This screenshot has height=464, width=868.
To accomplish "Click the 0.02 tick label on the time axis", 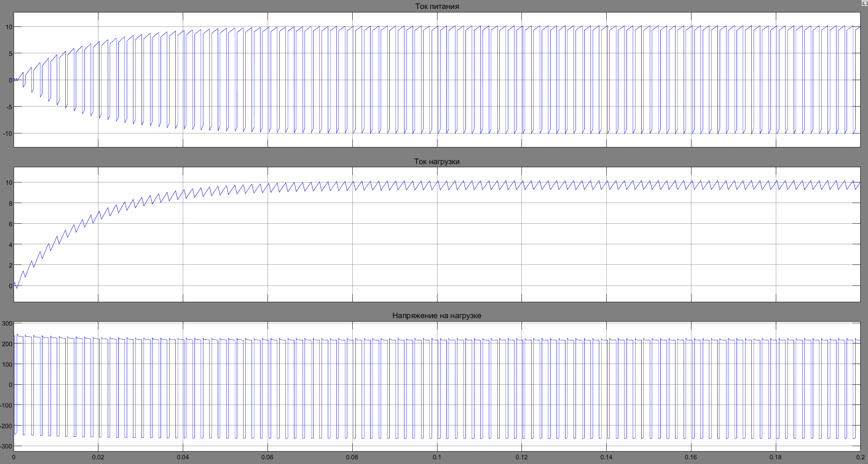I will [98, 457].
